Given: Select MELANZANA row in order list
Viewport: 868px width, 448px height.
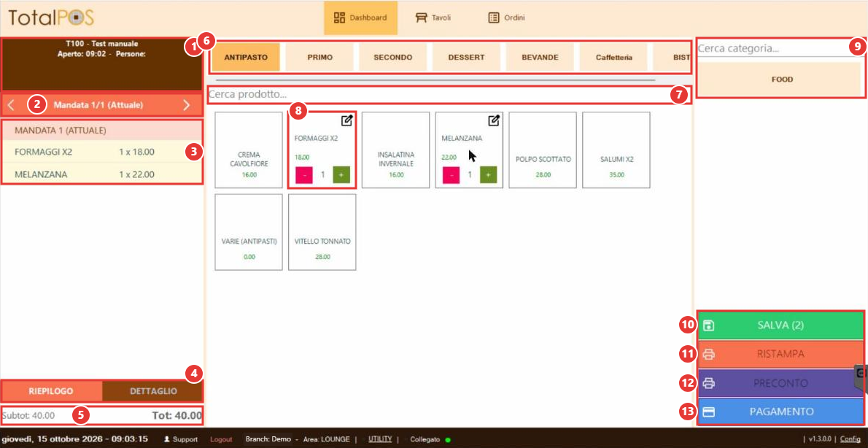Looking at the screenshot, I should (102, 174).
